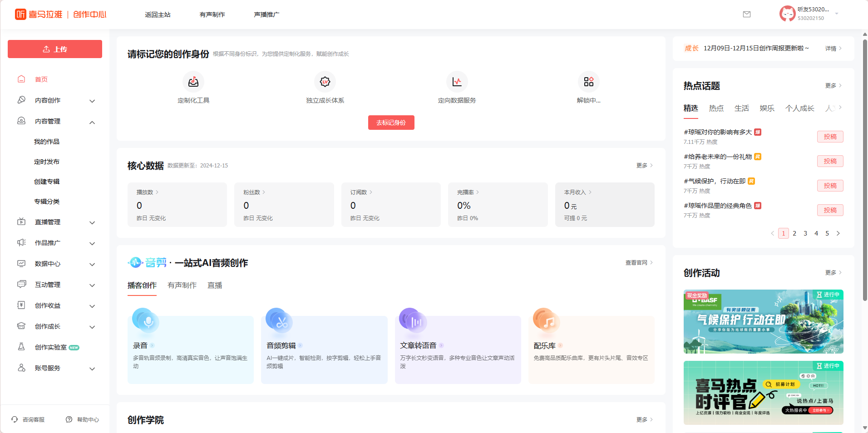Expand the 内容创作 sidebar menu
868x433 pixels.
(92, 101)
